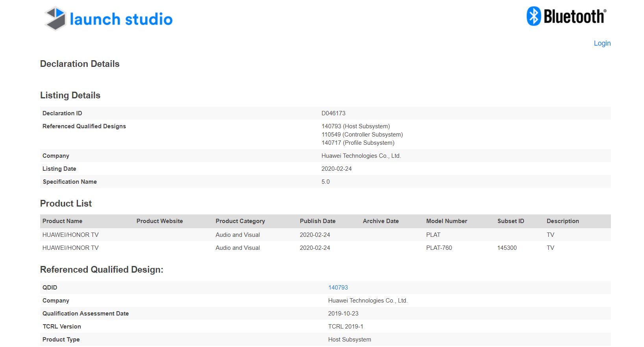Select HUAWEI/HONOR TV in the PLAT-760 row
The height and width of the screenshot is (347, 644).
[70, 248]
